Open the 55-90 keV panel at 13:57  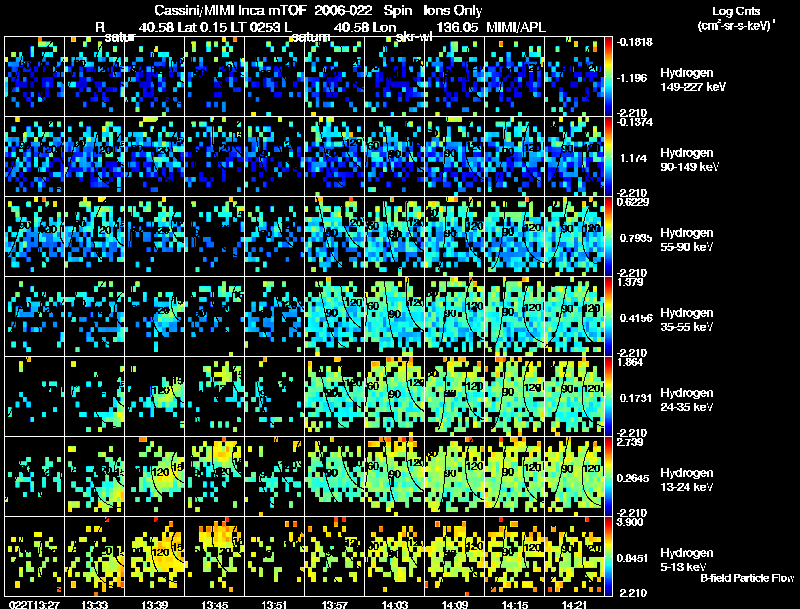coord(335,237)
